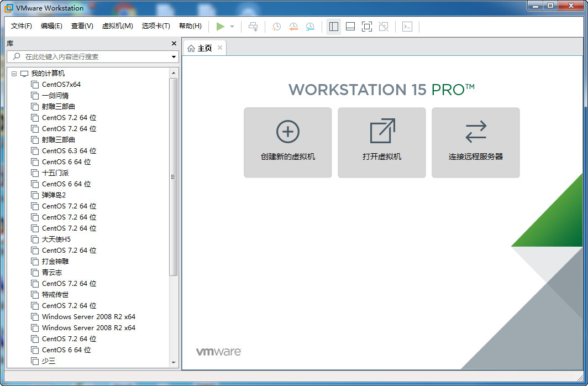Click the Revert to Snapshot icon
Screen dimensions: 588x386
(x=293, y=27)
